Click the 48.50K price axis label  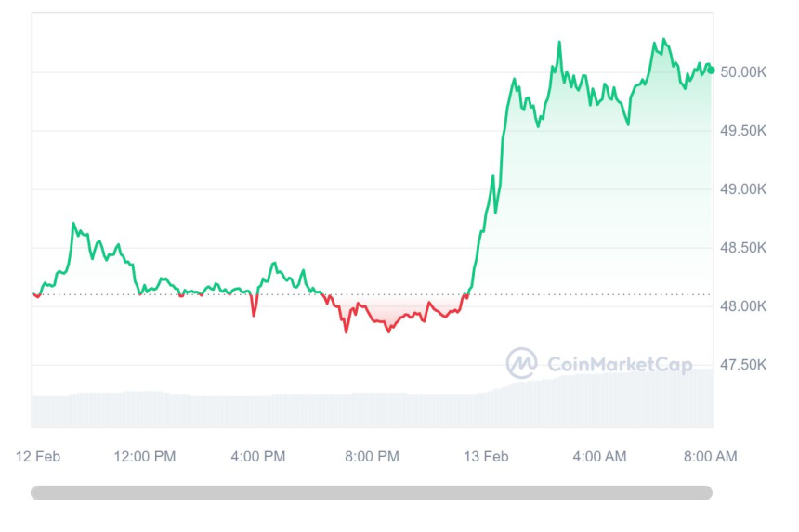(743, 248)
